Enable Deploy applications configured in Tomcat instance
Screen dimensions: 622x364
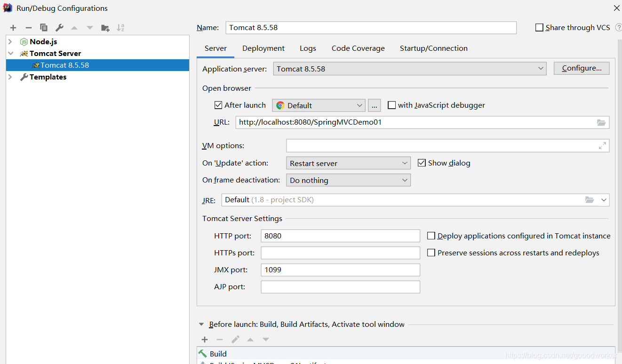(x=431, y=236)
